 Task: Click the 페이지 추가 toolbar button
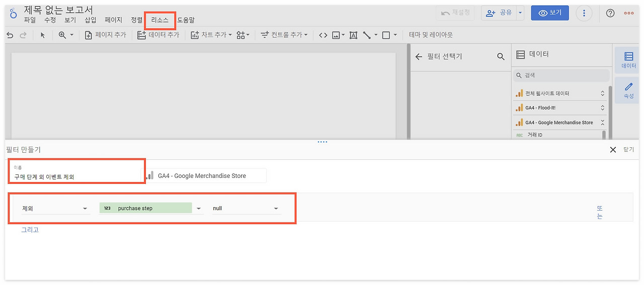point(105,35)
